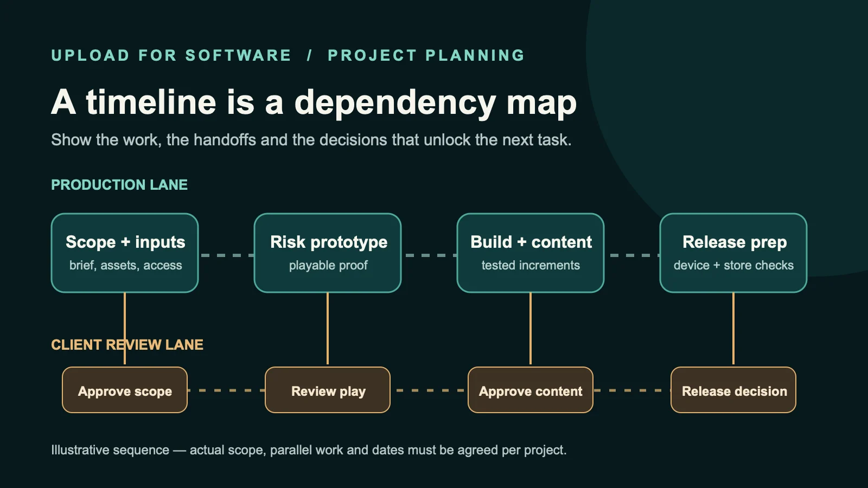Click the "UPLOAD FOR SOFTWARE" breadcrumb text

pos(171,55)
